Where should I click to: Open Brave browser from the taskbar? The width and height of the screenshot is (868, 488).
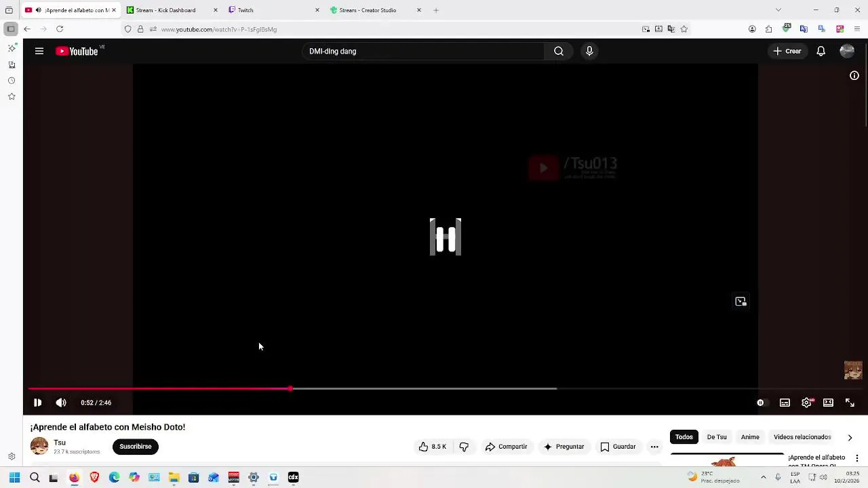point(94,477)
